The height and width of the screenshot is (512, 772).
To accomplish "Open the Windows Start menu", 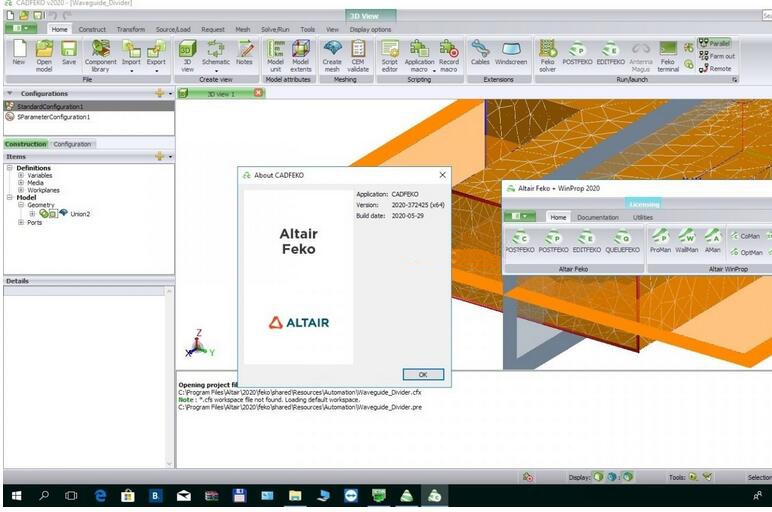I will tap(16, 496).
